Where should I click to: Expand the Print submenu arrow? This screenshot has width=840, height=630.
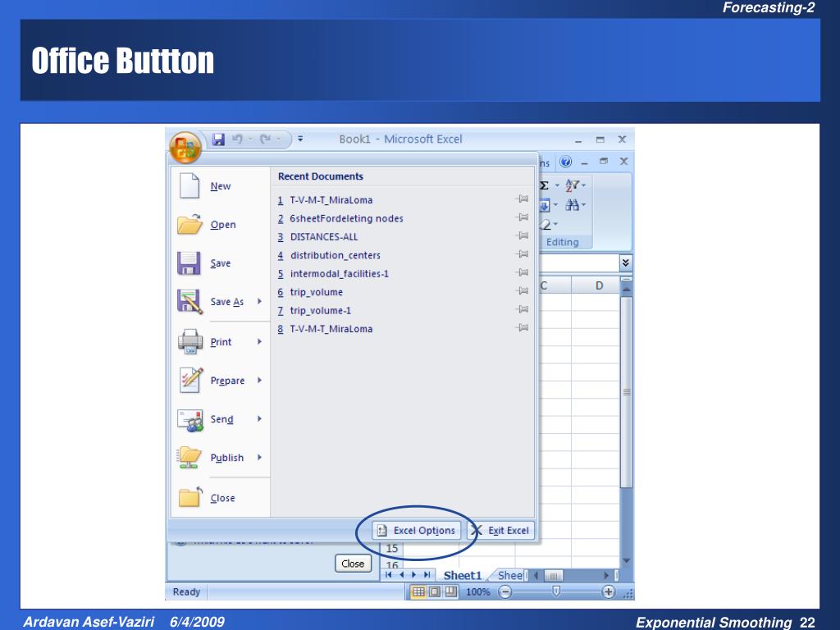tap(259, 341)
